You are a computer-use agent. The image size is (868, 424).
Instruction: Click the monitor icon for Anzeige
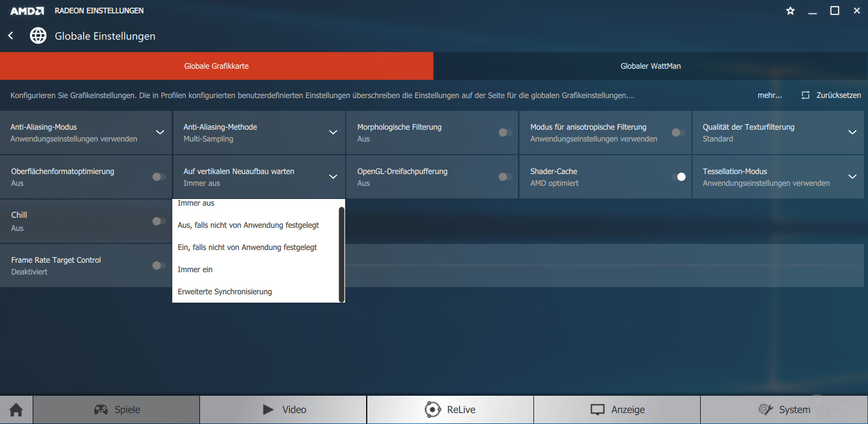point(598,410)
